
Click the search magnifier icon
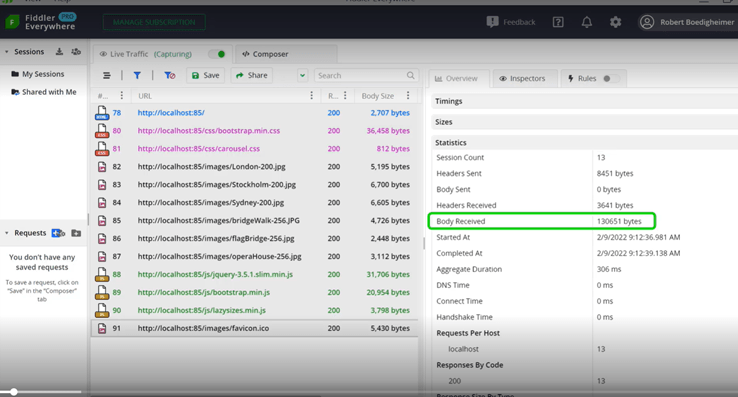pyautogui.click(x=410, y=75)
